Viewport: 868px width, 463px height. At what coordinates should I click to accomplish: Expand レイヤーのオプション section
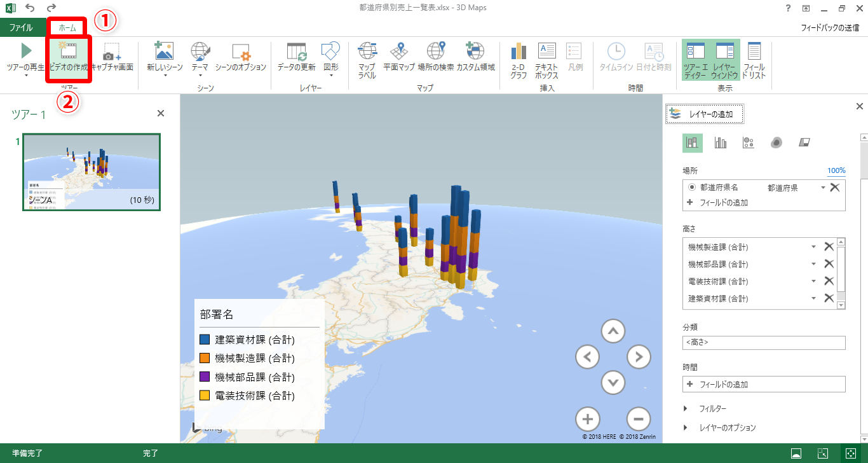(x=686, y=428)
